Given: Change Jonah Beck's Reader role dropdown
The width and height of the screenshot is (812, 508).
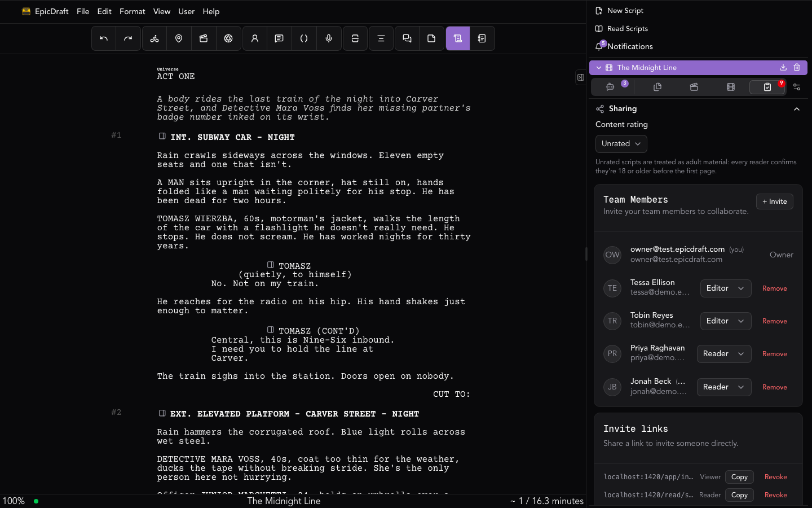Looking at the screenshot, I should [724, 387].
